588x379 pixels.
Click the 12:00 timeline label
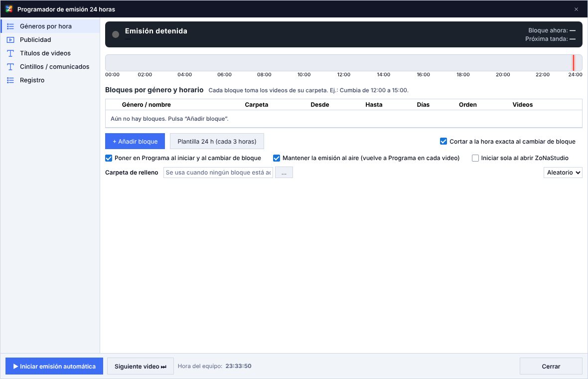343,75
